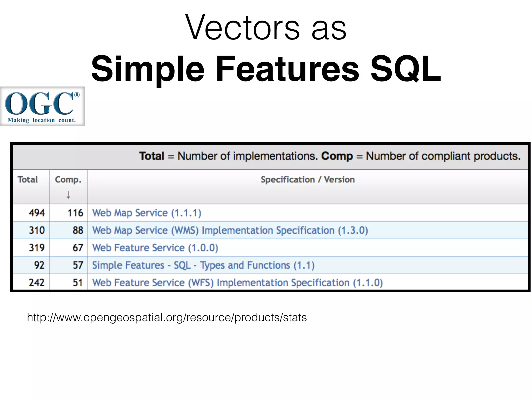Open Web Feature Service (WFS) Implementation Specification (1.1.0)
The height and width of the screenshot is (399, 532).
(x=238, y=283)
